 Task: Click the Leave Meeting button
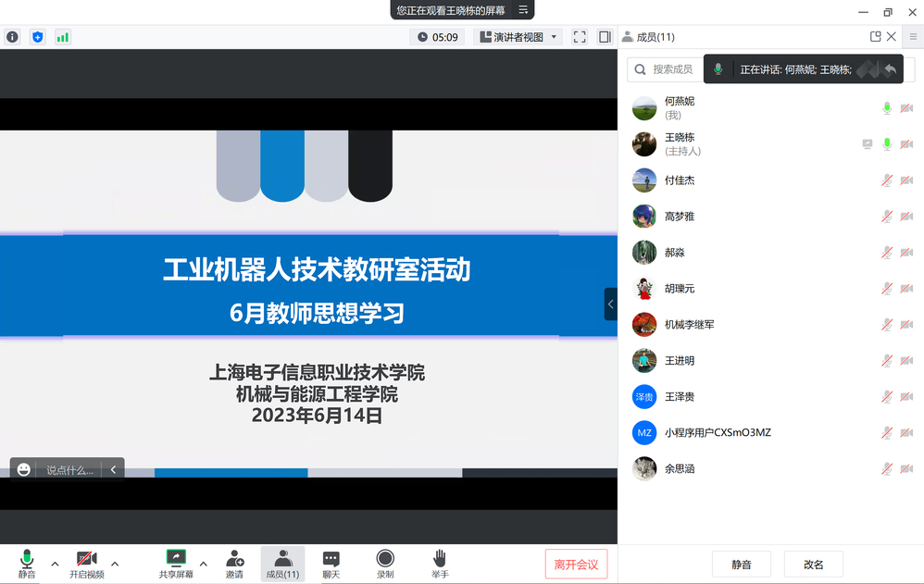[576, 564]
